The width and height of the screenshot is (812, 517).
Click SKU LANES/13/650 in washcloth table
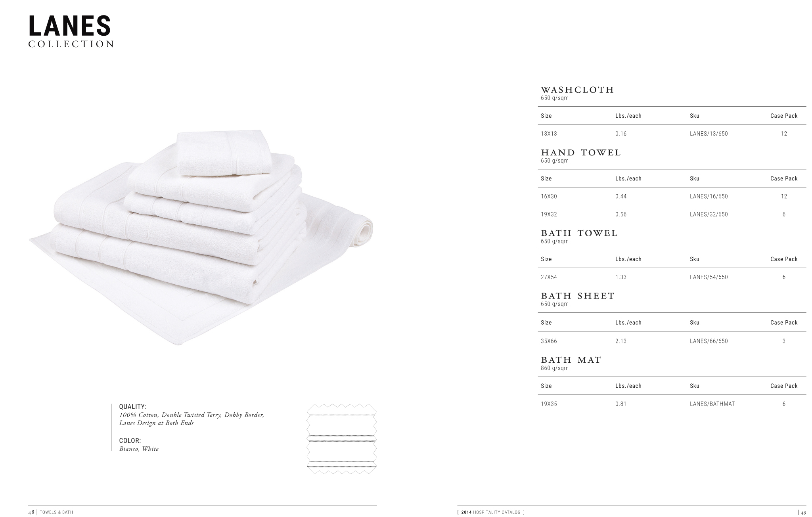click(709, 134)
